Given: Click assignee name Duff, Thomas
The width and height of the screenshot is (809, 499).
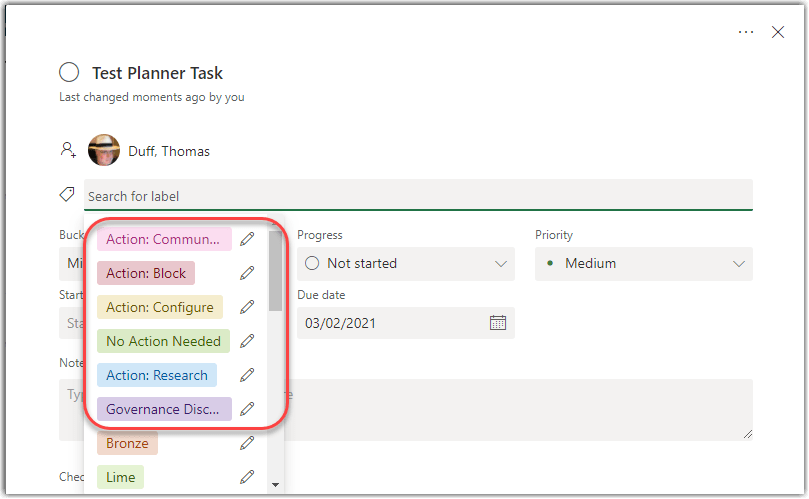Looking at the screenshot, I should coord(169,152).
